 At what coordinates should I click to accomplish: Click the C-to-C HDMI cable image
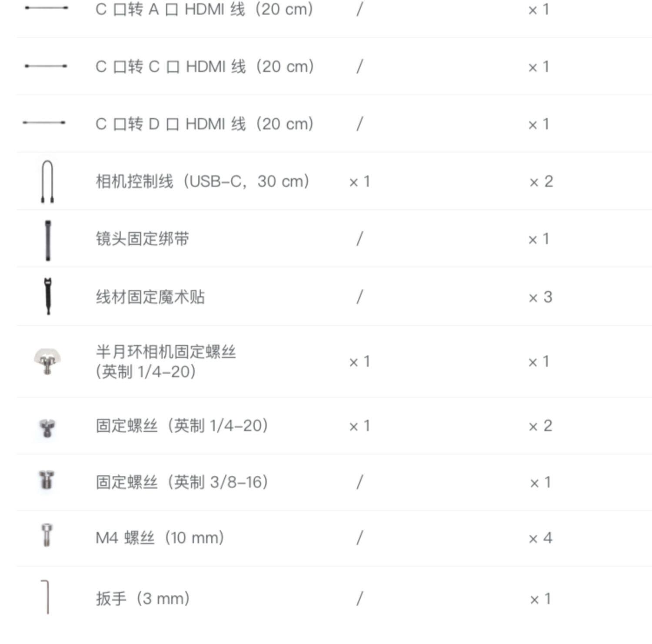(46, 66)
